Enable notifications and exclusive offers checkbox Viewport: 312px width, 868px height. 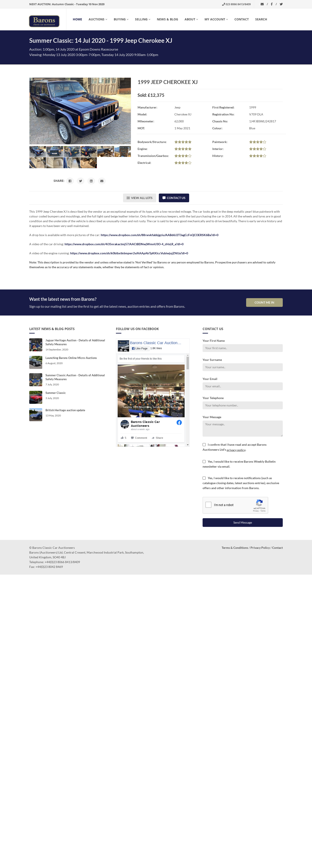coord(204,478)
